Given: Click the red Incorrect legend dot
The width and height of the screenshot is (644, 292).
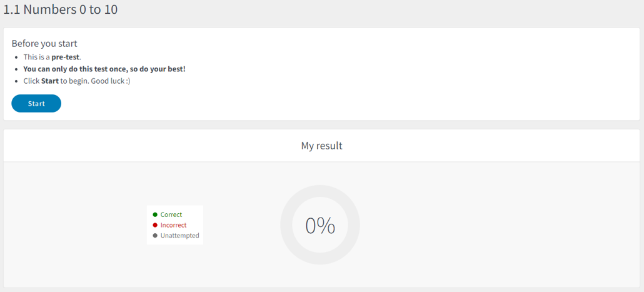Looking at the screenshot, I should click(155, 225).
